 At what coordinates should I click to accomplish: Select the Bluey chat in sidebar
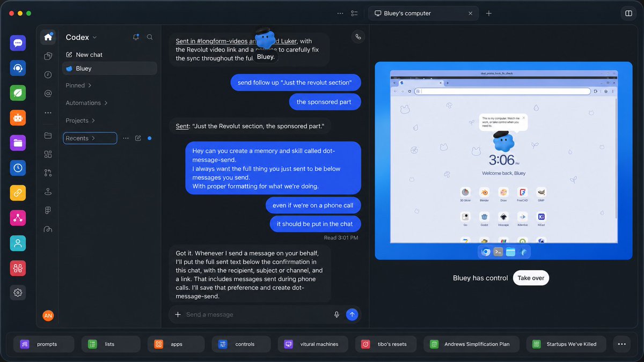coord(109,69)
